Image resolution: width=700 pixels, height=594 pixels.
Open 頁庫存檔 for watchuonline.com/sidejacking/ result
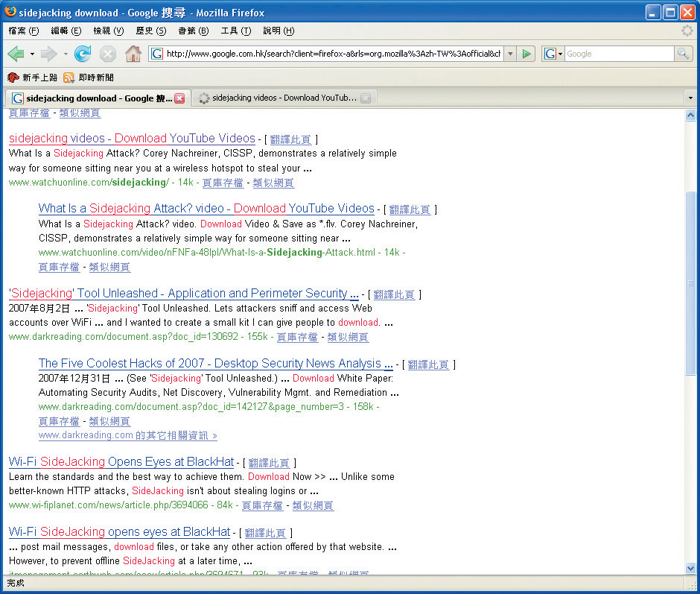point(223,183)
